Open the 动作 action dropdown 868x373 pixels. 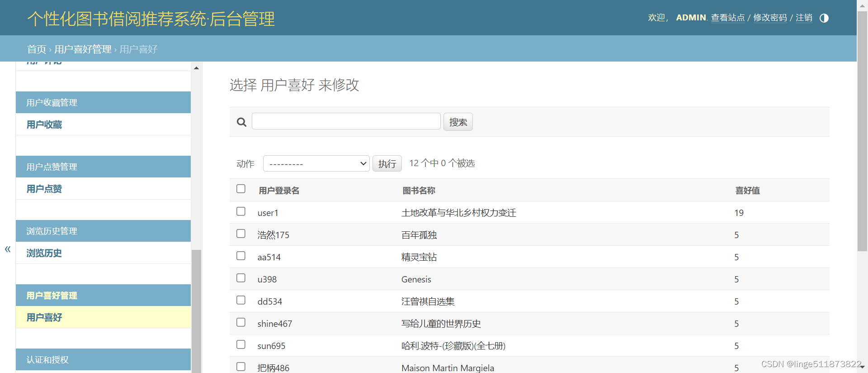click(x=316, y=163)
